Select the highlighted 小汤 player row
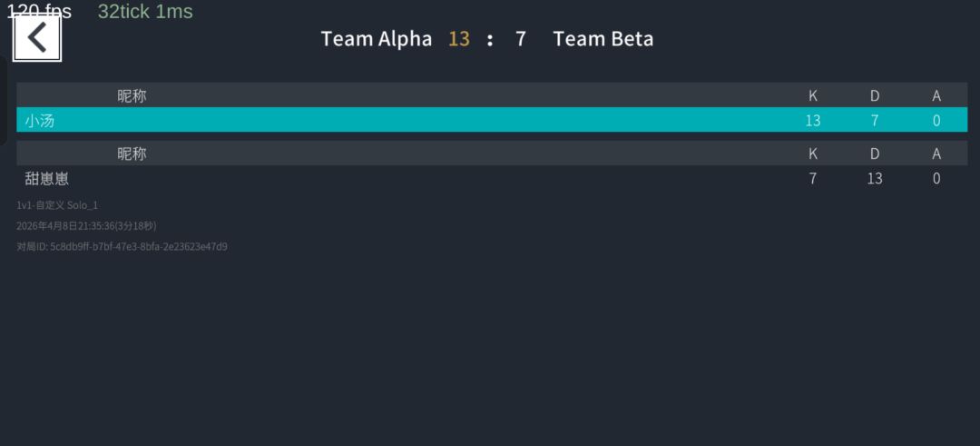This screenshot has width=980, height=446. pyautogui.click(x=491, y=120)
